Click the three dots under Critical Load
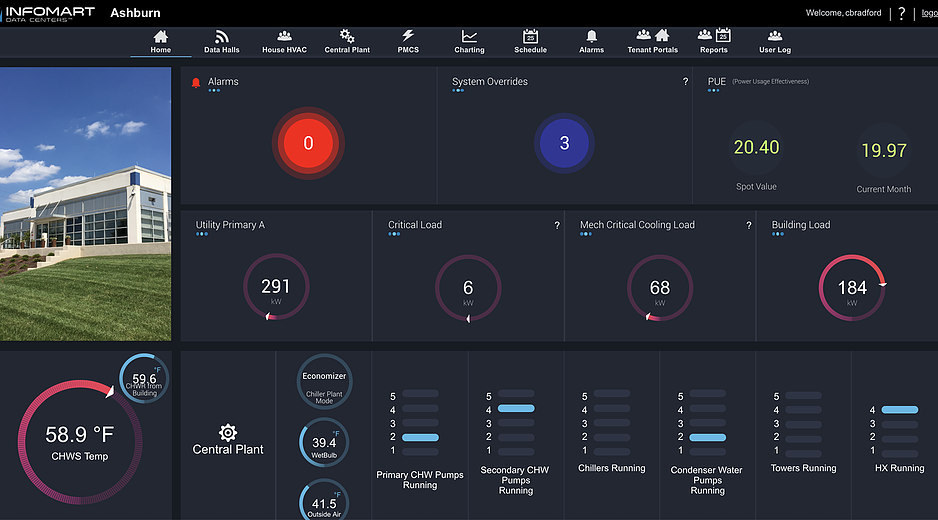The width and height of the screenshot is (938, 520). tap(394, 234)
